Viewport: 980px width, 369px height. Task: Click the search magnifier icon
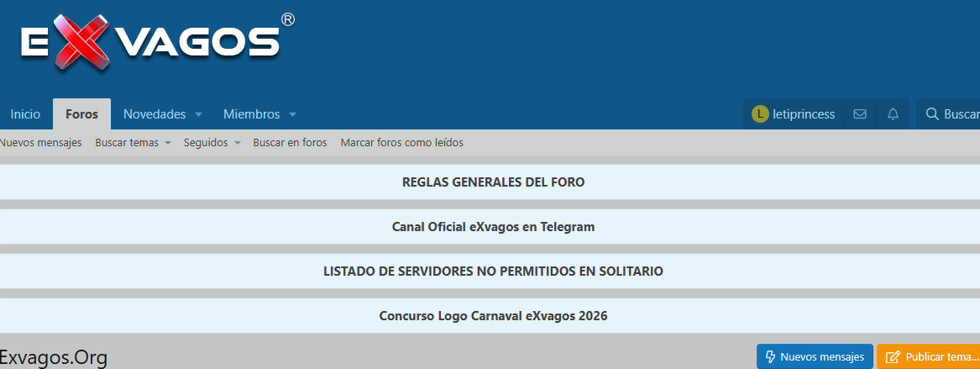click(931, 114)
